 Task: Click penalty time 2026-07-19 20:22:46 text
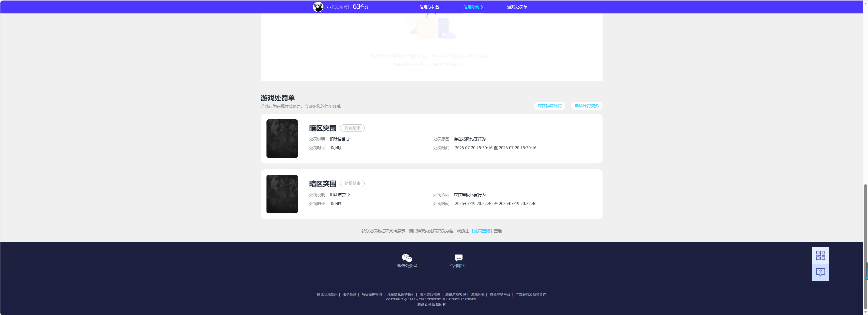[x=495, y=204]
